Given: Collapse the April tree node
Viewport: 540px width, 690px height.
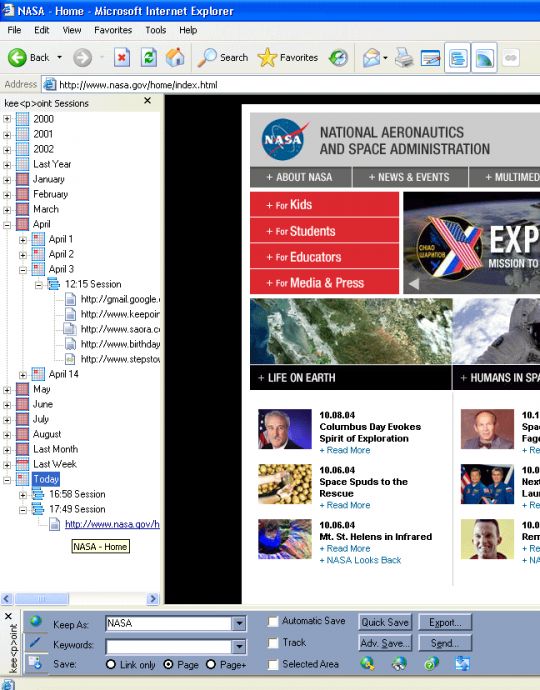Looking at the screenshot, I should tap(7, 224).
